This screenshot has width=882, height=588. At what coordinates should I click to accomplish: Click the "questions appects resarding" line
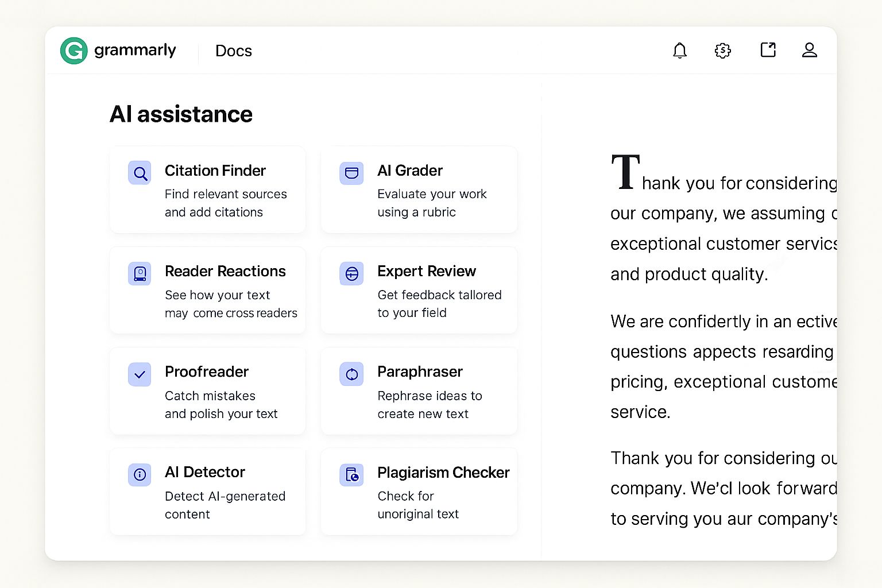[x=722, y=351]
